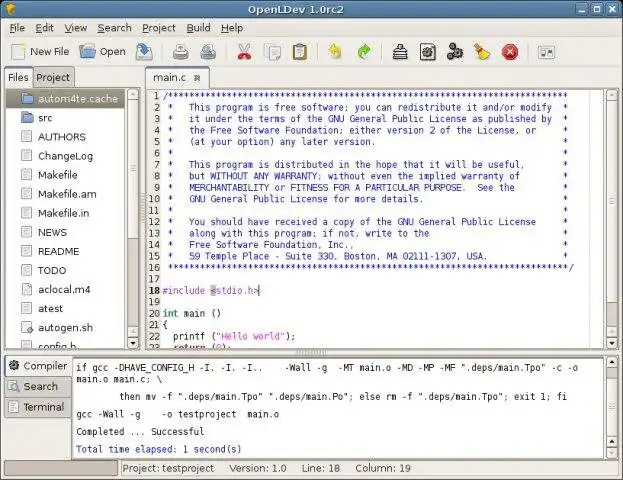
Task: Place cursor on '#include <stdio.h>' line
Action: 211,290
